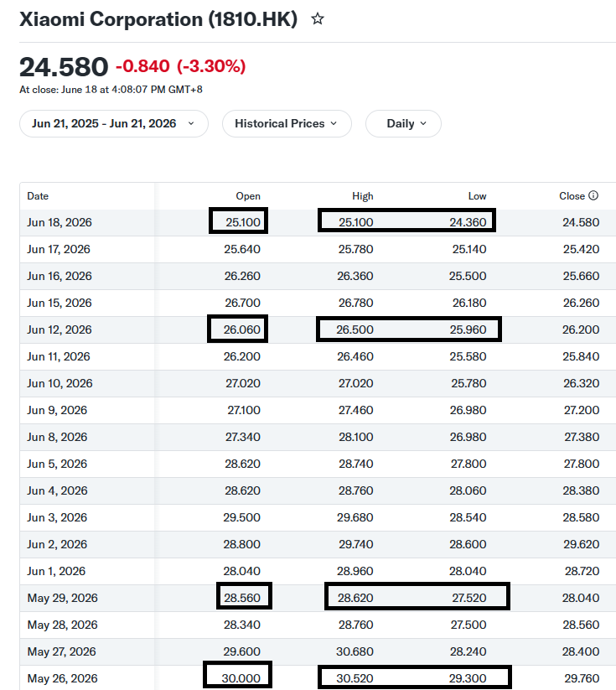Click the 30.000 open price for May 26
This screenshot has height=690, width=616.
tap(241, 678)
